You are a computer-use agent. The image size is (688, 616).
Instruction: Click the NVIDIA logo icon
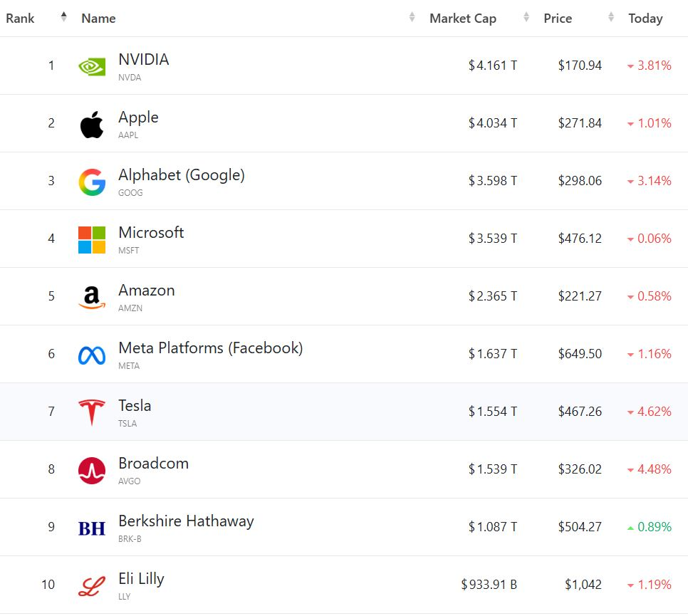click(x=92, y=66)
